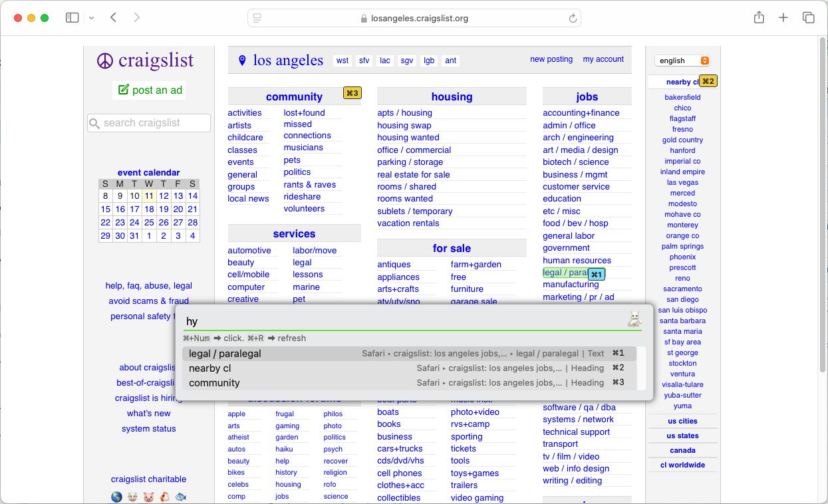Open the for sale section heading
828x504 pixels.
pyautogui.click(x=452, y=248)
